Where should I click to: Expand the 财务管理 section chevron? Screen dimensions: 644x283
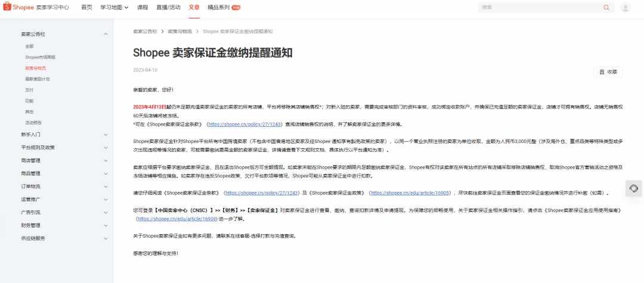(106, 225)
